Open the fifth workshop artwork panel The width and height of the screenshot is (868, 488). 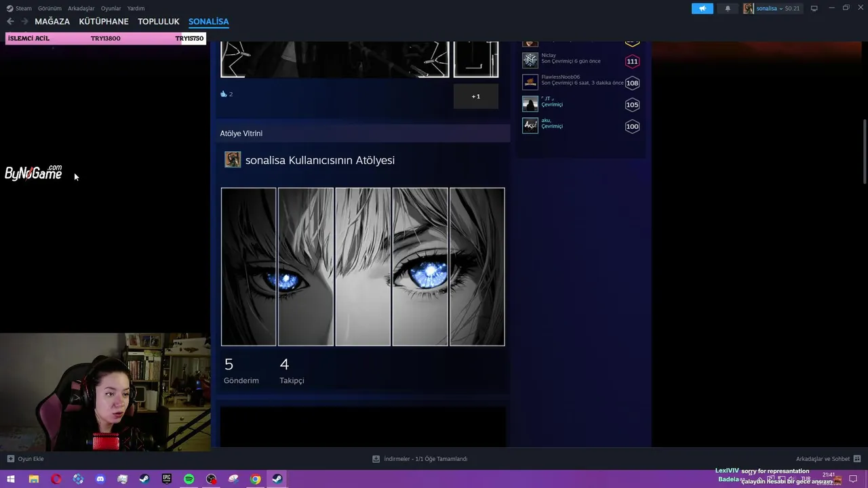pos(477,267)
